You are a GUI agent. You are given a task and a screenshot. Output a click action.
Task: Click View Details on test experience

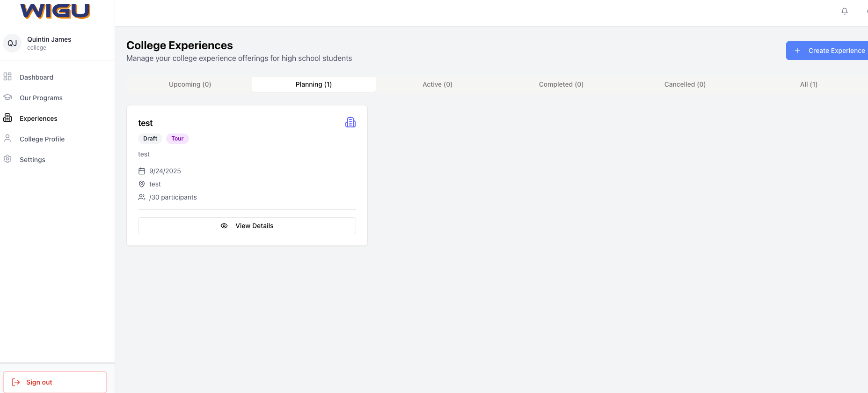tap(247, 226)
